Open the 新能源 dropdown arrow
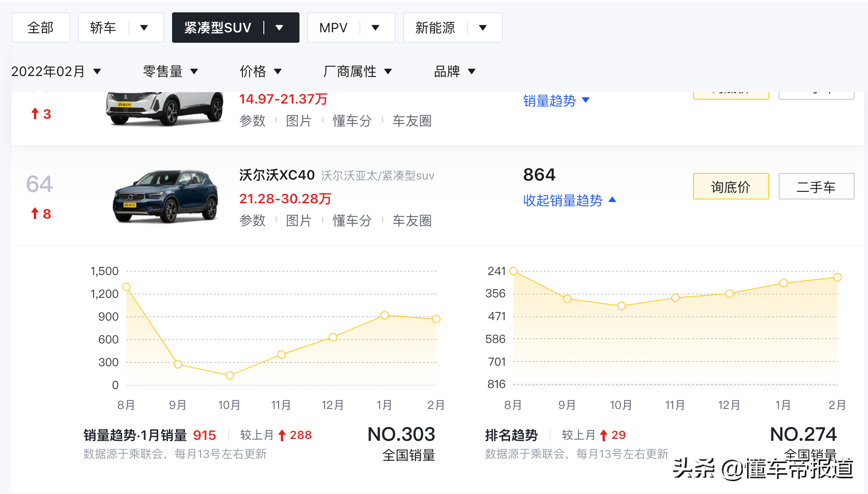This screenshot has width=868, height=494. coord(483,28)
